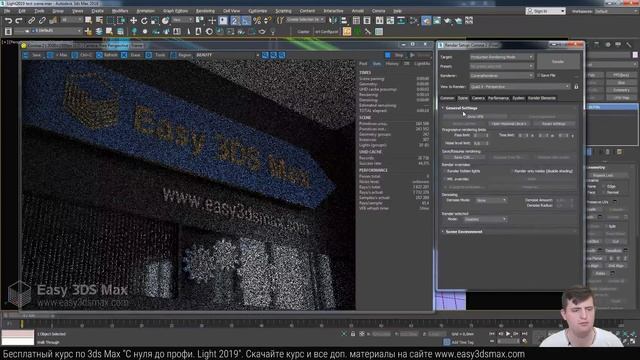Toggle the Edge checkbox in the command panel
Viewport: 640px width, 360px height.
pyautogui.click(x=603, y=186)
